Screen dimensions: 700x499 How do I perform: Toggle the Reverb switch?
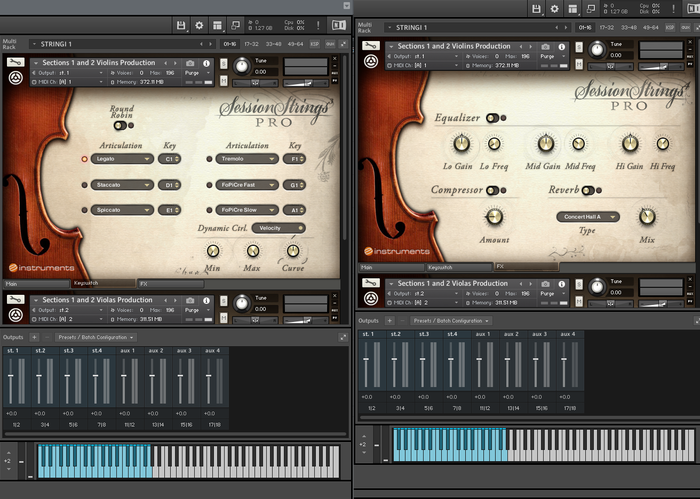click(588, 190)
